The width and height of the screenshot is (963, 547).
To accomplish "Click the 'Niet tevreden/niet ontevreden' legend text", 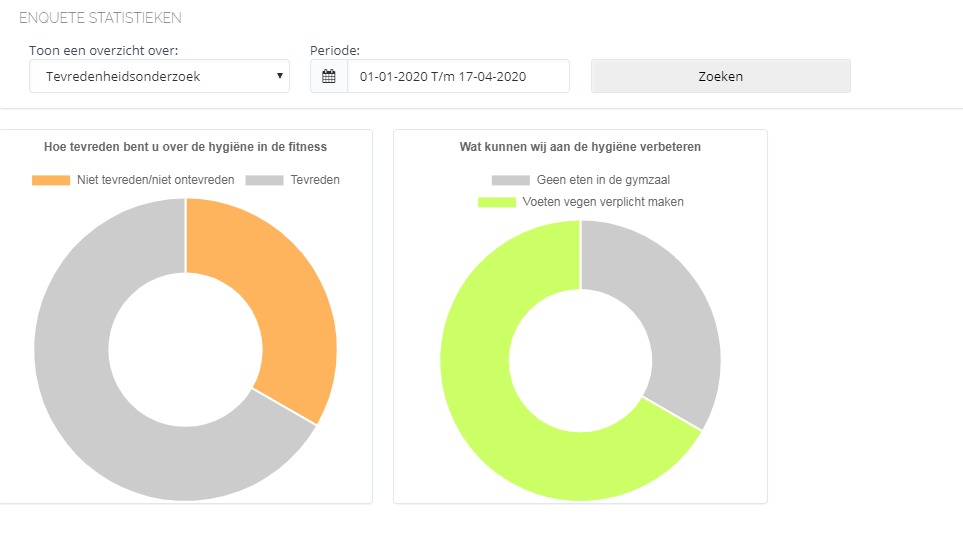I will pos(155,180).
